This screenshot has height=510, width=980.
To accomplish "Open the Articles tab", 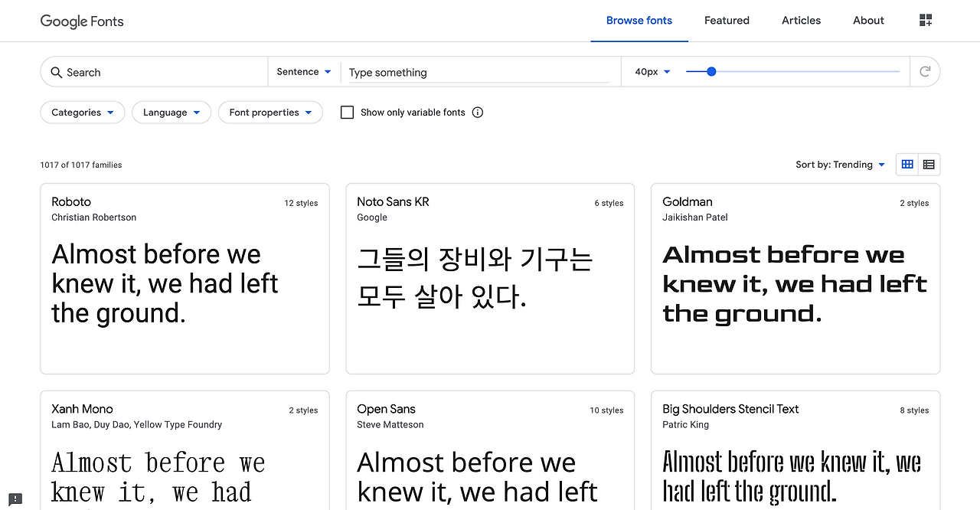I will tap(801, 21).
